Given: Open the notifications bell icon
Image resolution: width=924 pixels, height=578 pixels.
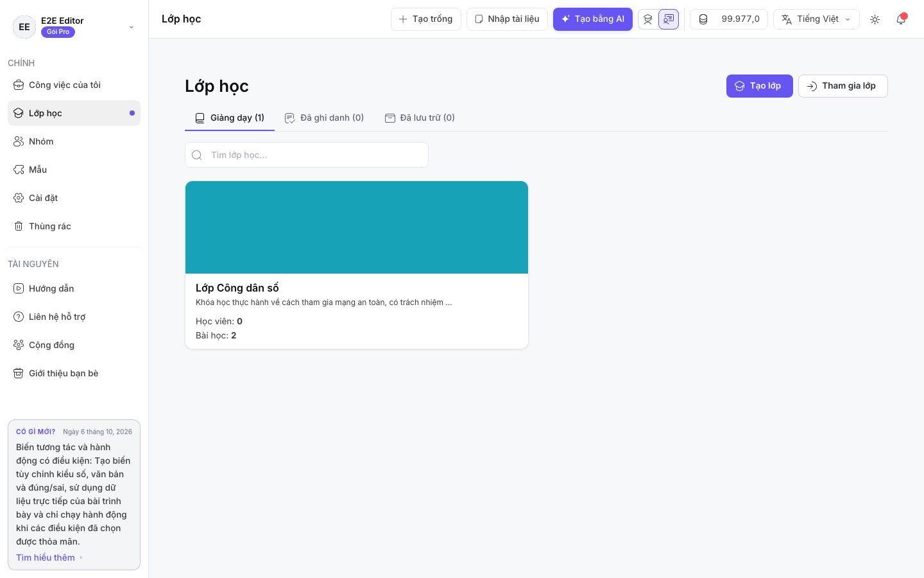Looking at the screenshot, I should click(901, 19).
